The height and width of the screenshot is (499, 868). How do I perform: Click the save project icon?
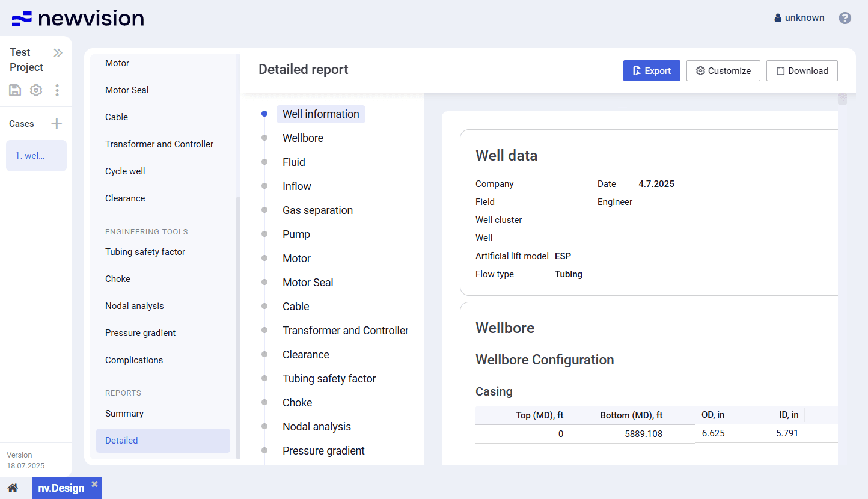click(x=15, y=90)
